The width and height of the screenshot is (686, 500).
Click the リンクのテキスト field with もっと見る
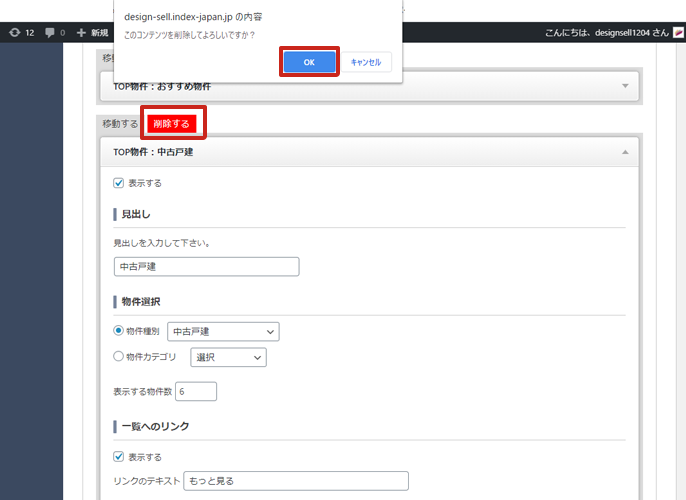point(296,481)
